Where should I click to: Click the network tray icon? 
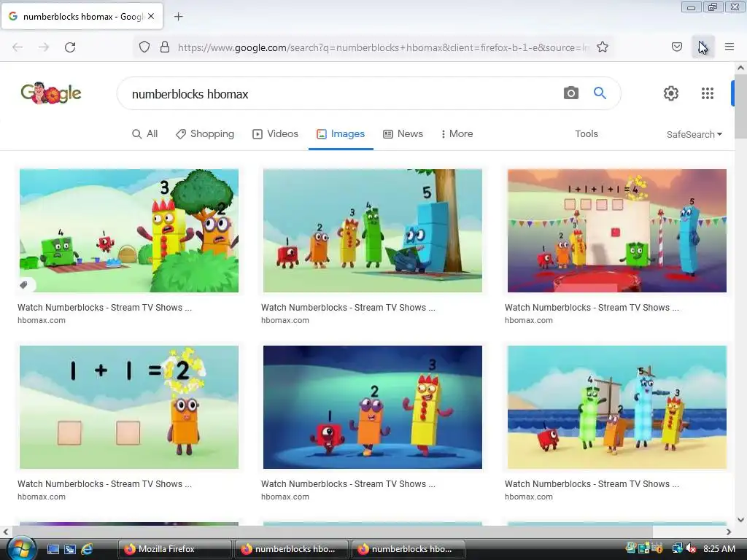[677, 548]
